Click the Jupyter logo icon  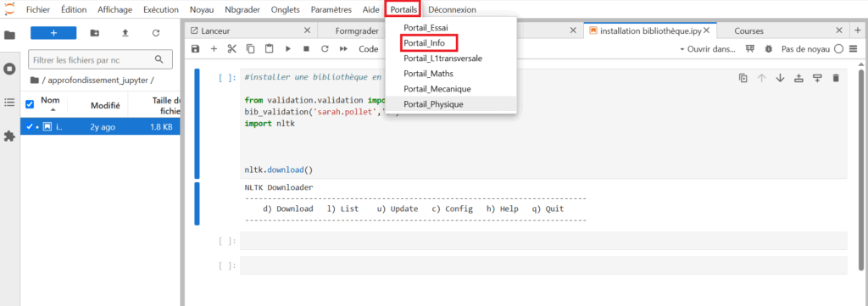9,9
